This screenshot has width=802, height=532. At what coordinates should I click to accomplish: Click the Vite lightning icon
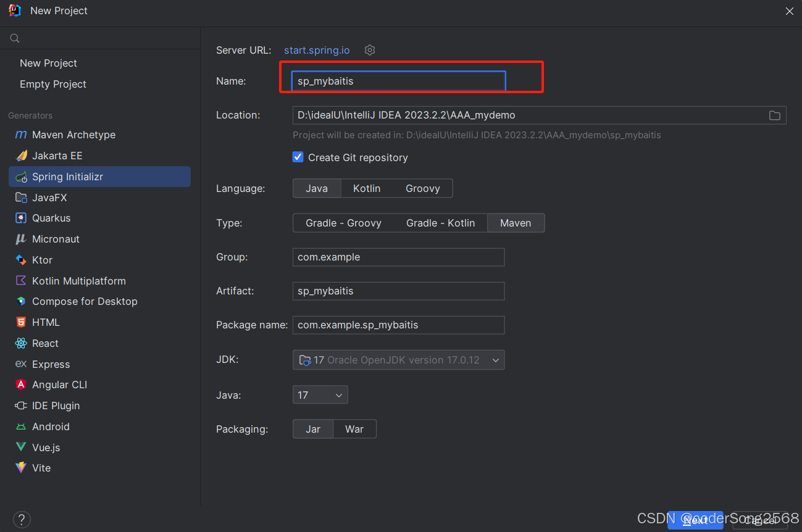21,468
